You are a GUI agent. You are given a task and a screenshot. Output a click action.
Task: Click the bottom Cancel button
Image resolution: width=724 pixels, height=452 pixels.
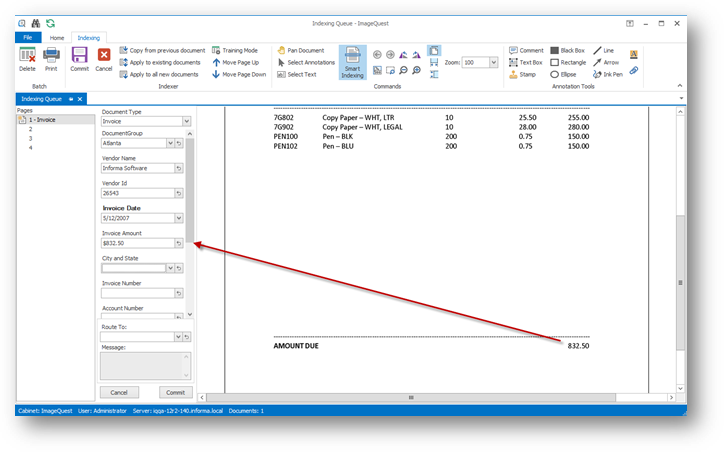(x=119, y=392)
